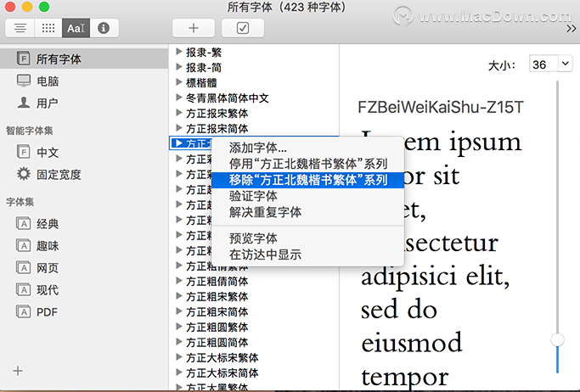
Task: Choose 解决重复字体 from the context menu
Action: coord(307,212)
